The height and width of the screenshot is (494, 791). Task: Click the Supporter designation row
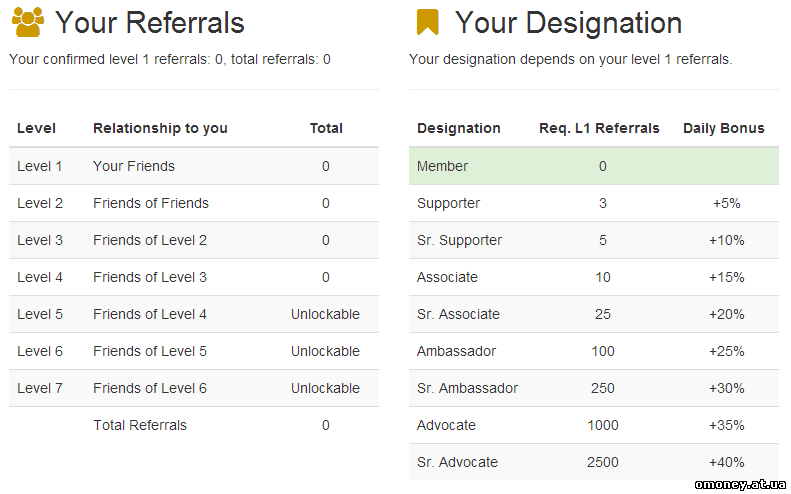[594, 203]
